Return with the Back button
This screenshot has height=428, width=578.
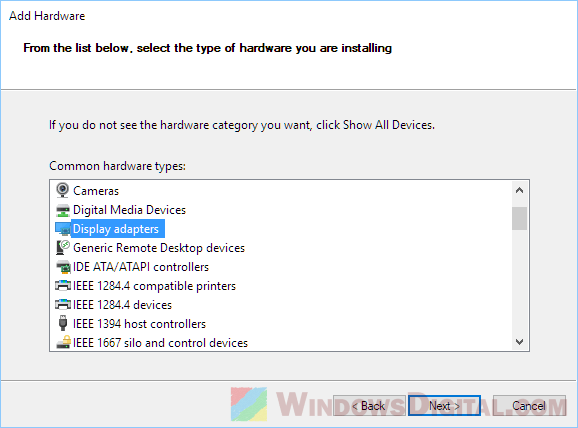(x=369, y=406)
